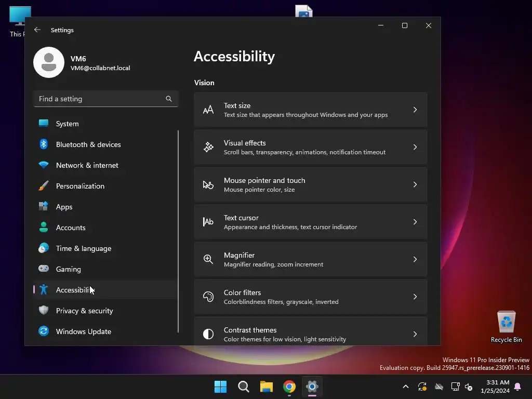Expand Visual effects chevron arrow
The width and height of the screenshot is (532, 399).
click(x=415, y=147)
